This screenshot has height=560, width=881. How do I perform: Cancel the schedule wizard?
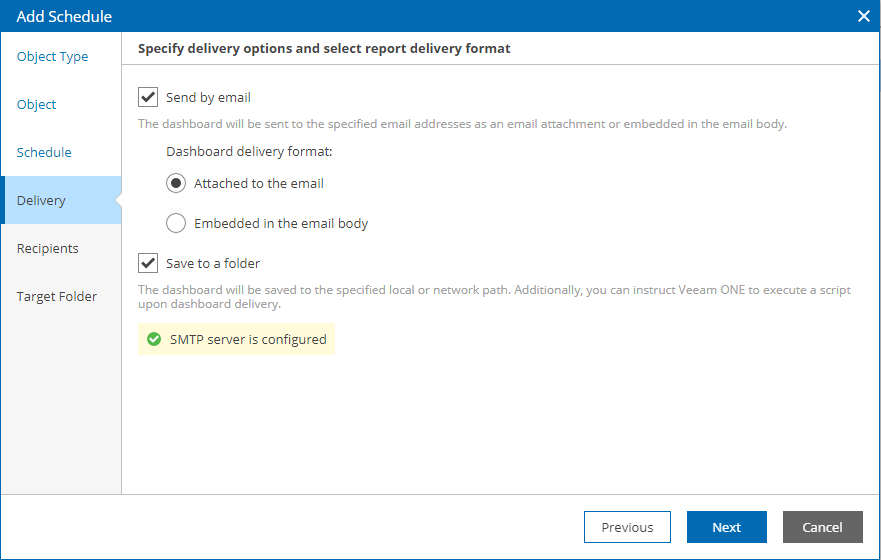click(x=823, y=527)
